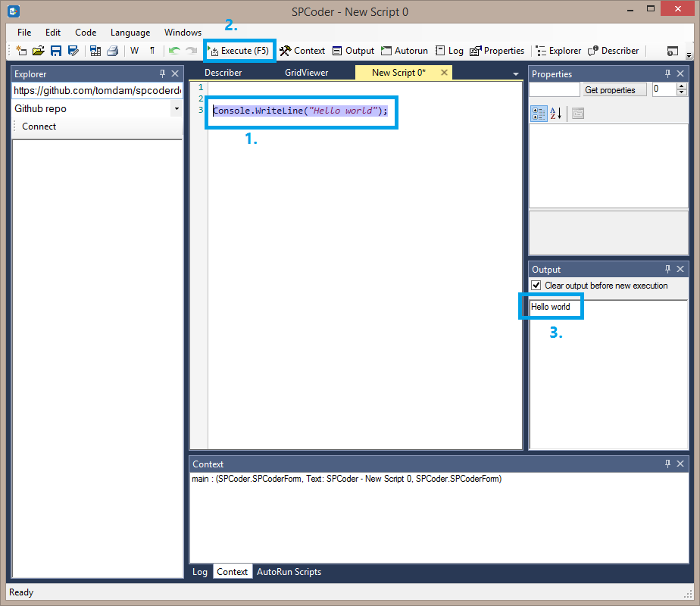
Task: Close the Output panel
Action: [x=680, y=269]
